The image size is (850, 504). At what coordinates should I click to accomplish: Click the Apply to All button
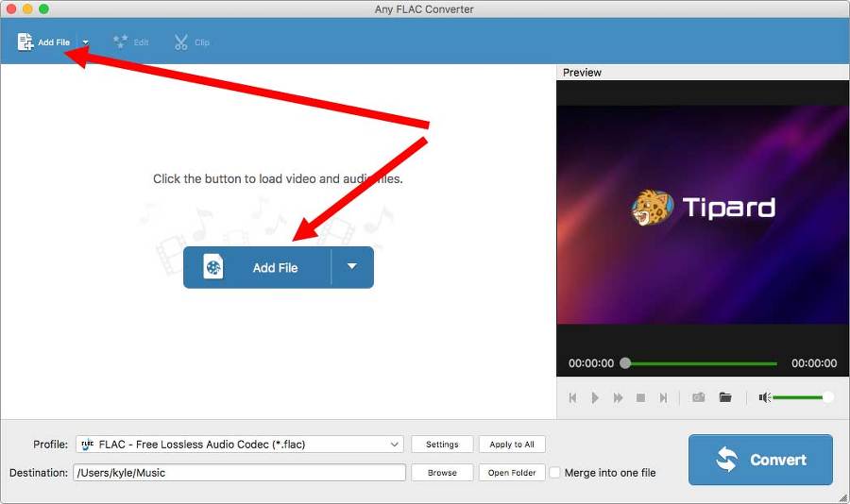tap(512, 444)
